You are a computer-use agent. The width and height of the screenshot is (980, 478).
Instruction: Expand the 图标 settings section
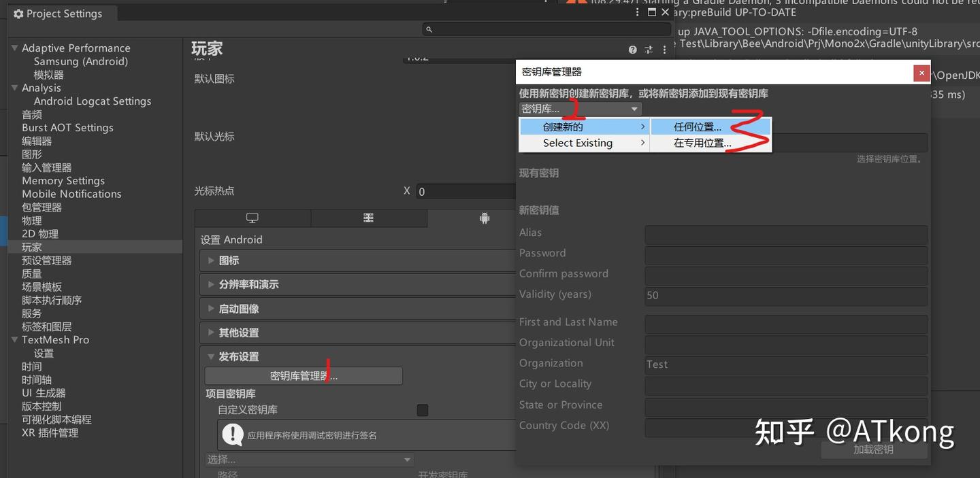coord(228,260)
